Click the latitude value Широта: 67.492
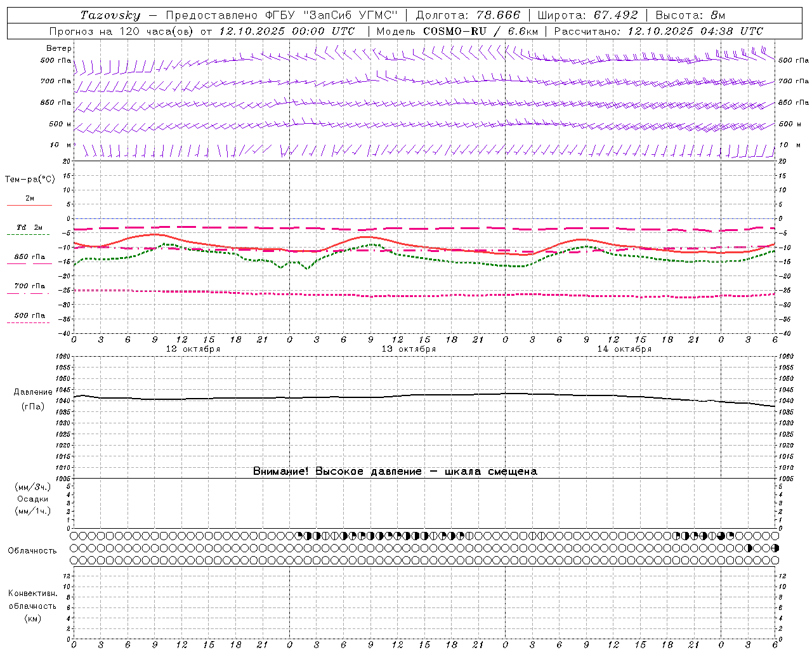The width and height of the screenshot is (812, 650). 587,15
